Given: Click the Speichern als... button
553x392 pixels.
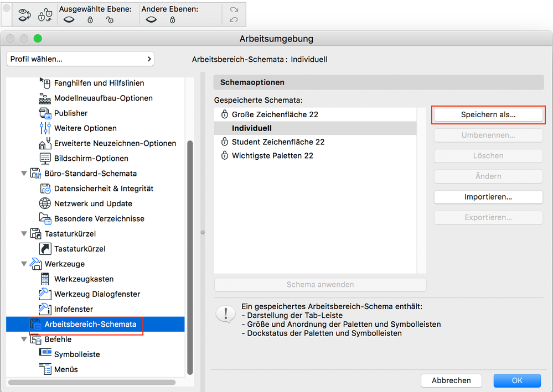Looking at the screenshot, I should pos(488,114).
